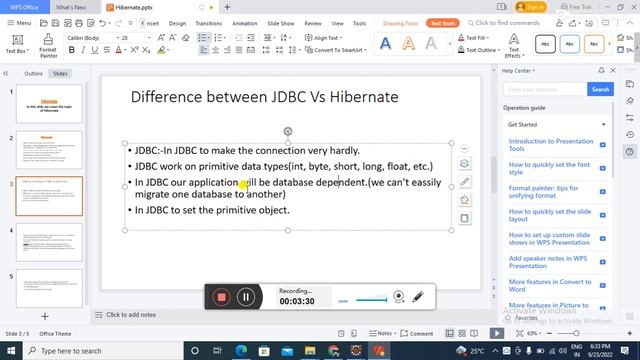Add new slide with plus button
Image resolution: width=640 pixels, height=360 pixels.
tap(45, 316)
